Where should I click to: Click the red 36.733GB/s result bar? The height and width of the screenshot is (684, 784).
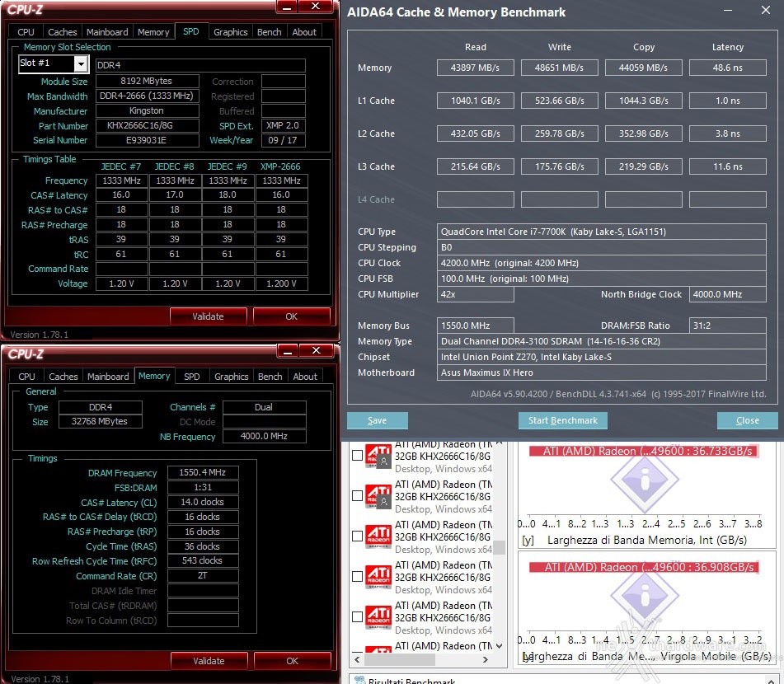click(x=644, y=451)
